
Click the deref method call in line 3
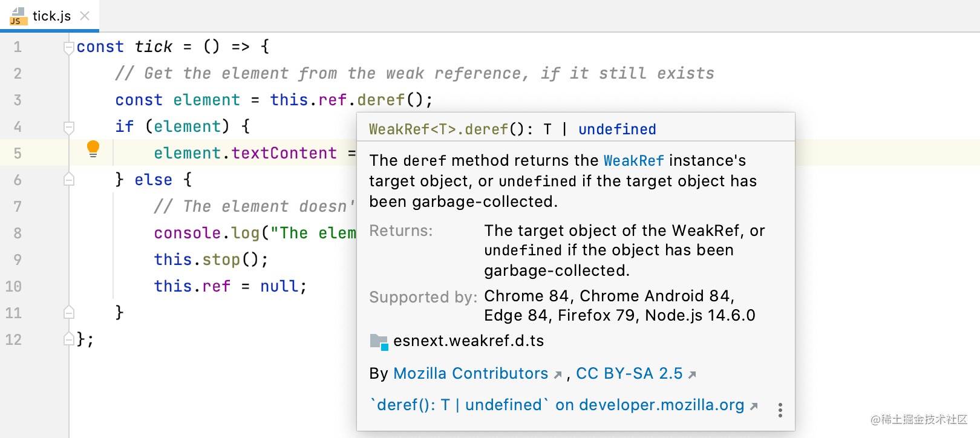pos(381,100)
